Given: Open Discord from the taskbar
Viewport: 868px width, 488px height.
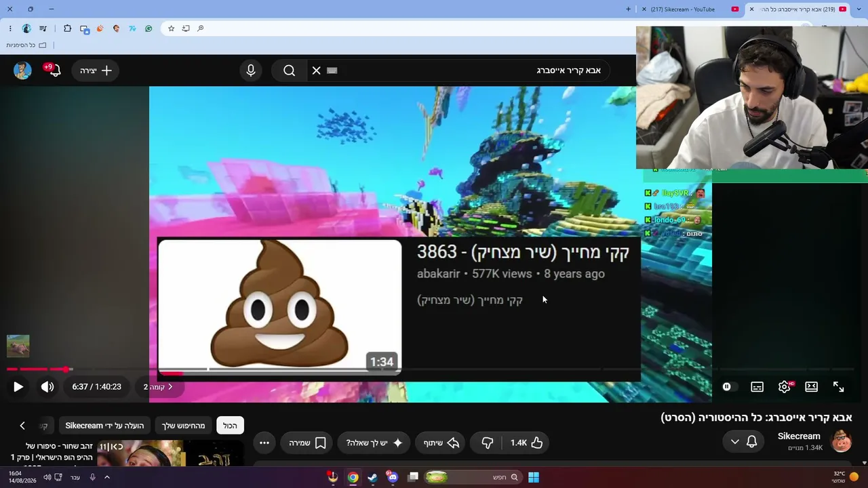Looking at the screenshot, I should coord(393,477).
